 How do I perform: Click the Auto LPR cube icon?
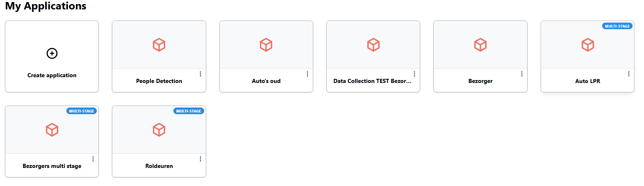pos(588,45)
